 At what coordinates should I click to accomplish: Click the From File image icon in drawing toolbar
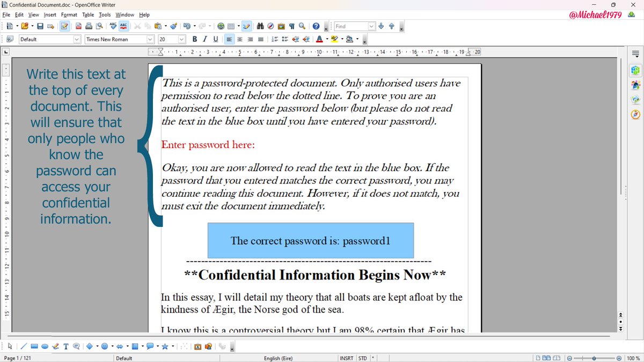click(x=208, y=346)
